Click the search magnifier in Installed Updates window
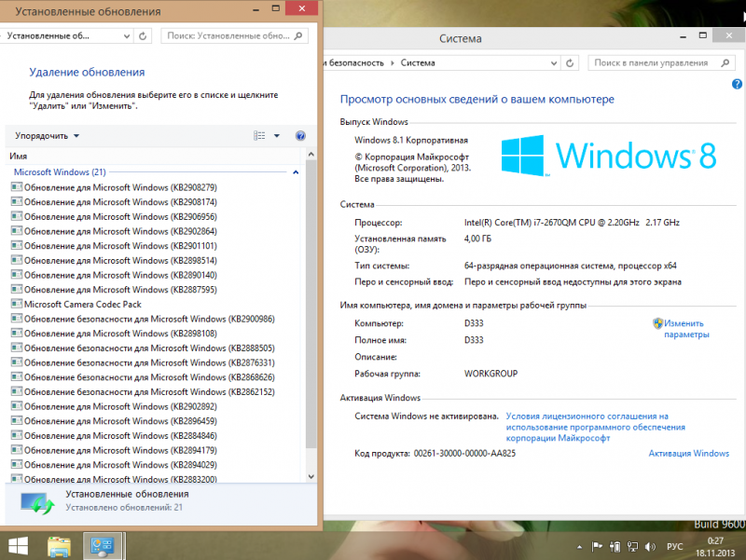The image size is (746, 560). point(298,35)
